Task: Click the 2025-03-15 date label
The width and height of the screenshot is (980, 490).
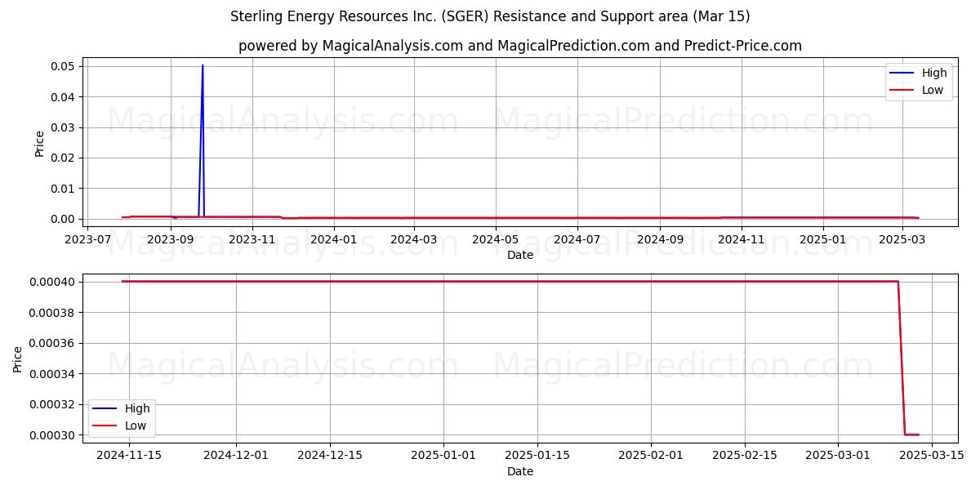Action: (932, 456)
